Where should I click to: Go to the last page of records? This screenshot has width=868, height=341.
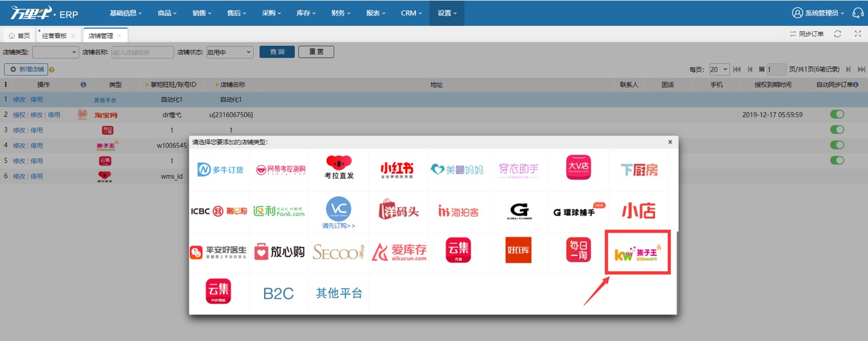pos(861,69)
